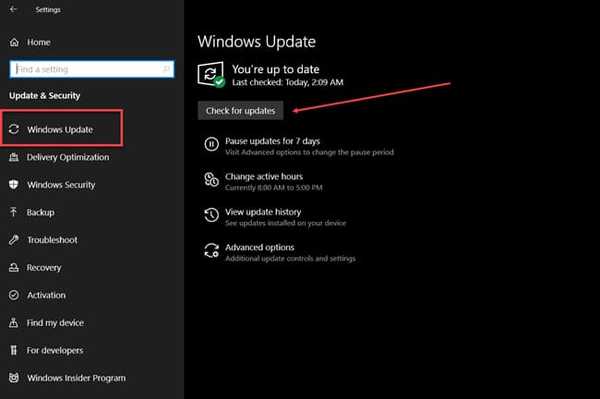Image resolution: width=600 pixels, height=399 pixels.
Task: Open Advanced options
Action: (260, 248)
